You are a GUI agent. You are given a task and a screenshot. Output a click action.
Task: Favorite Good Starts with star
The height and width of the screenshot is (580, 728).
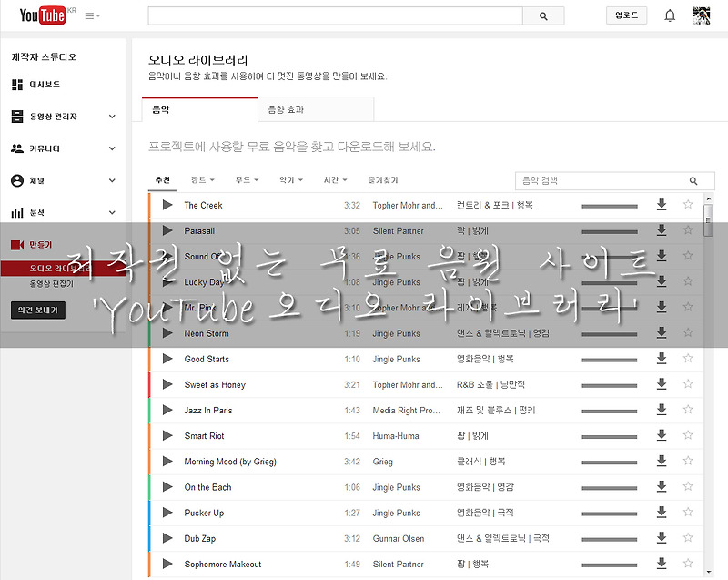[x=688, y=358]
